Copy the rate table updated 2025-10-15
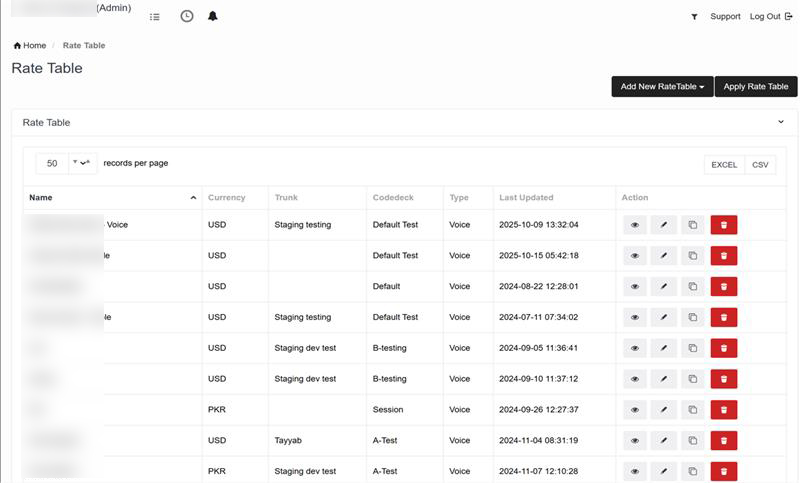The image size is (800, 483). click(692, 256)
